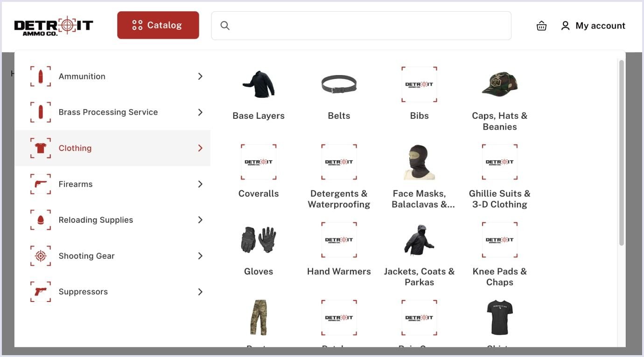Click the Hand Warmers placeholder image
This screenshot has height=357, width=644.
pos(339,240)
